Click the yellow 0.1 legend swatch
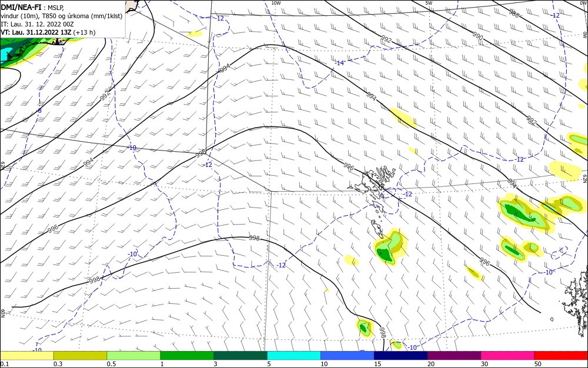The image size is (588, 368). [26, 356]
